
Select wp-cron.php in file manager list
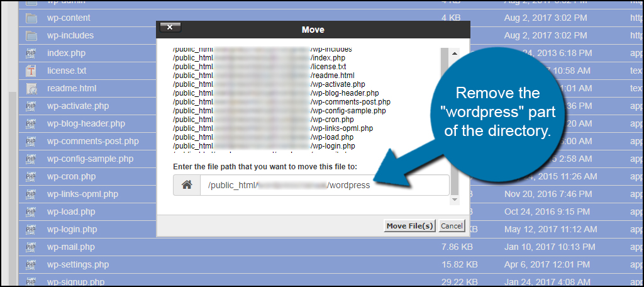(71, 177)
